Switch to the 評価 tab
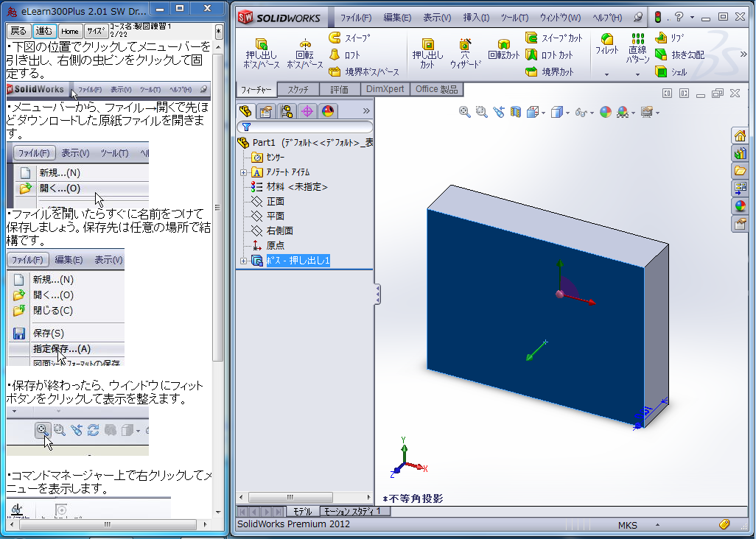Image resolution: width=756 pixels, height=539 pixels. 340,90
